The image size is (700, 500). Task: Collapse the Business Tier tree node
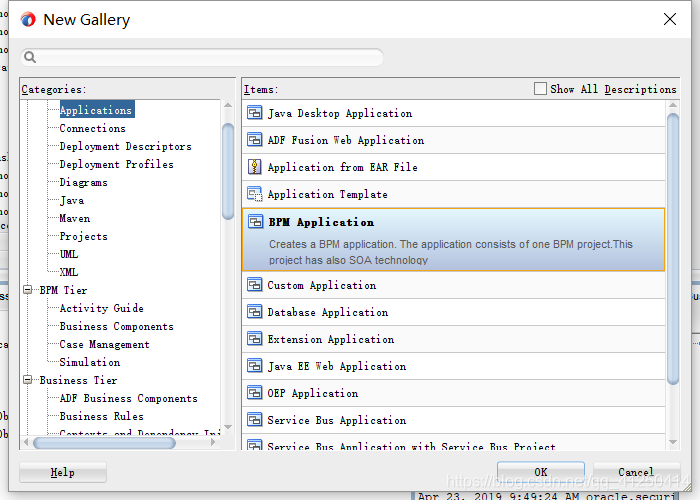[28, 380]
